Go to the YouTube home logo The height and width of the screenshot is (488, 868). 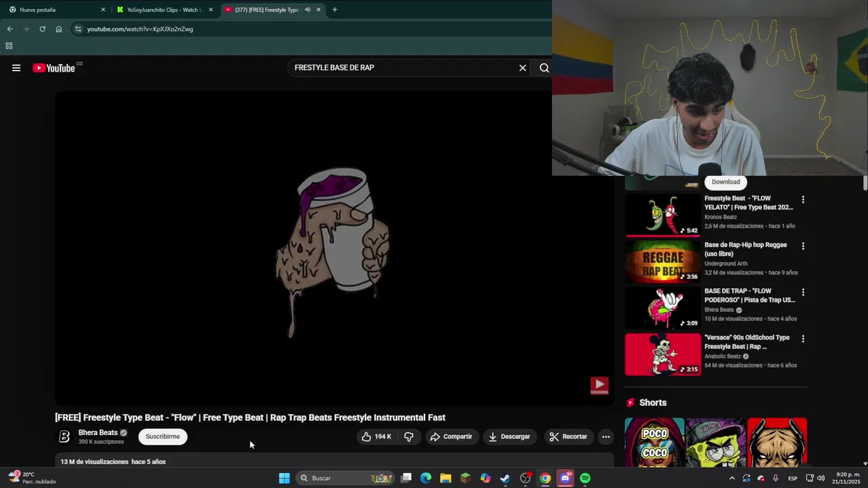tap(54, 68)
